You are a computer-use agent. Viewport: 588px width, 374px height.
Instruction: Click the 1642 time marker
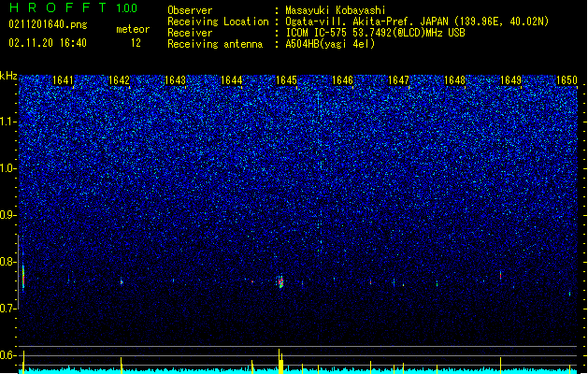[x=119, y=80]
